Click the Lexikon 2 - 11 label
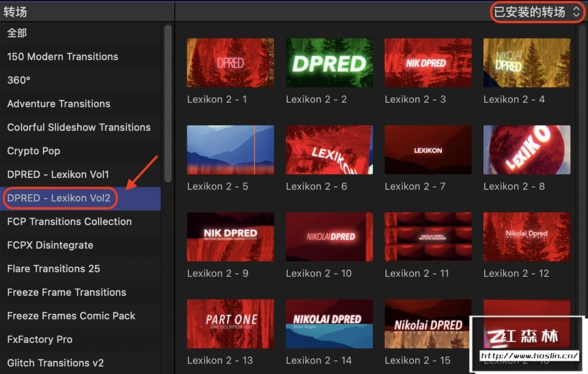The height and width of the screenshot is (374, 588). (417, 274)
